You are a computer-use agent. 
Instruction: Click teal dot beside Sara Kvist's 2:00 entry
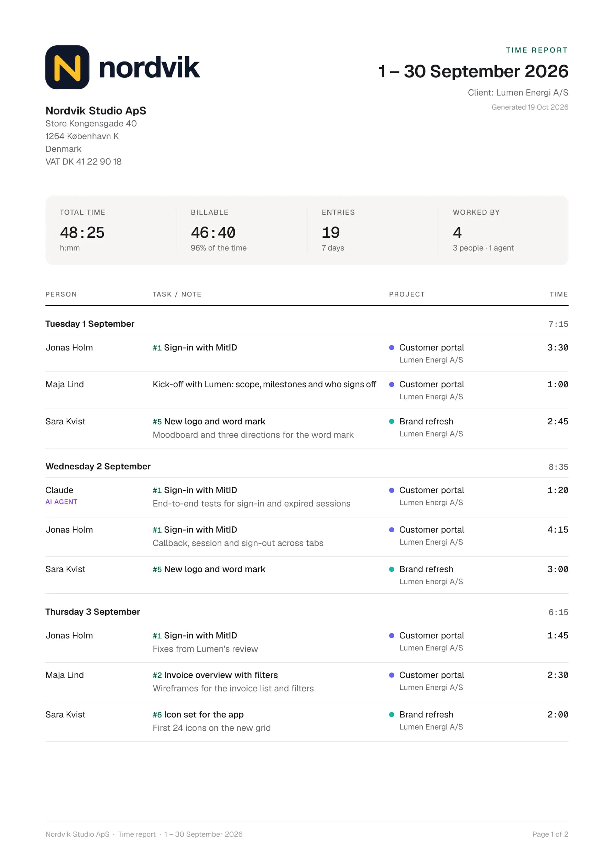pos(392,714)
